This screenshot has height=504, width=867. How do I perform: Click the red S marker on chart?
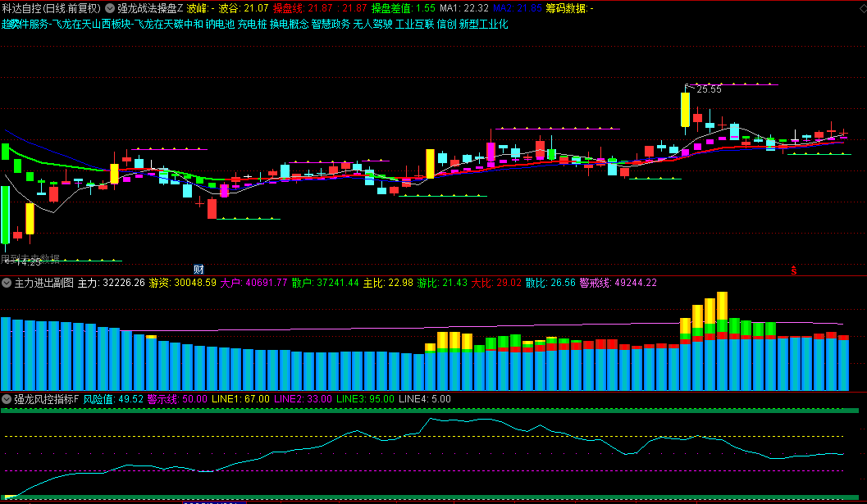(x=793, y=270)
